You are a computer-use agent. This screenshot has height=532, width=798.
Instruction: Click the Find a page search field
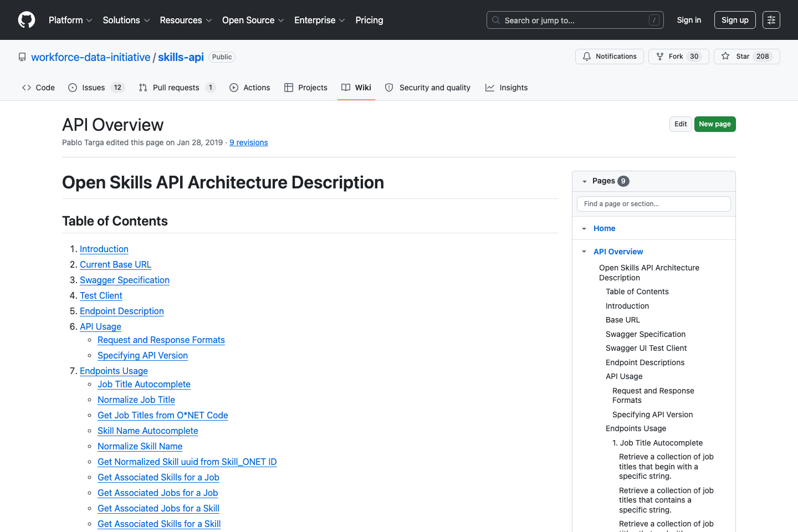(x=653, y=203)
